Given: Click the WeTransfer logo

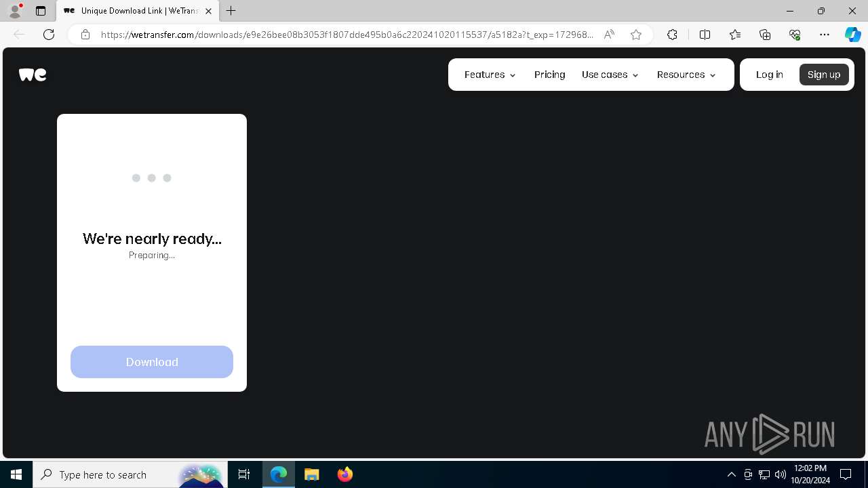Looking at the screenshot, I should (x=33, y=75).
